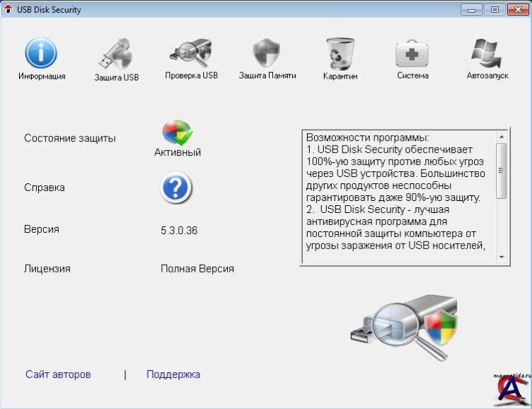Viewport: 532px width, 409px height.
Task: Click the Версия label
Action: [42, 229]
